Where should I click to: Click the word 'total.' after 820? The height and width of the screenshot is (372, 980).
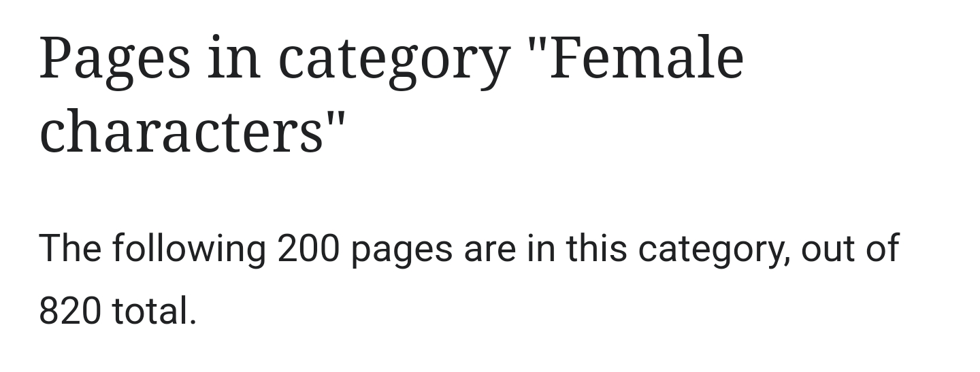click(x=154, y=311)
